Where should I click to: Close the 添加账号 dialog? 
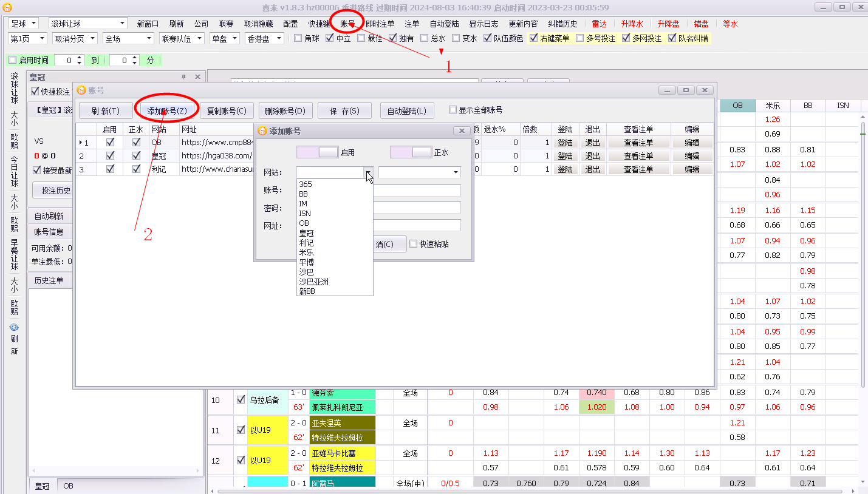click(462, 130)
